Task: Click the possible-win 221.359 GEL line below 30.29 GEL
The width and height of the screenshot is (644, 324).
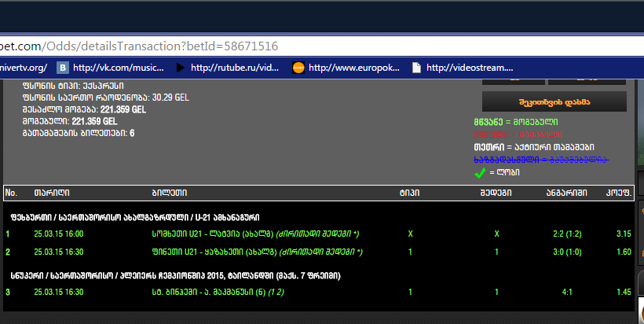Action: pos(84,109)
